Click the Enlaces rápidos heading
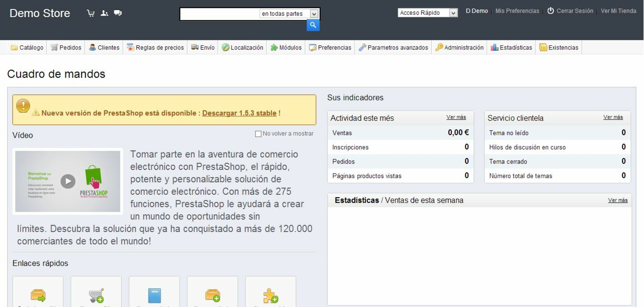Image resolution: width=644 pixels, height=307 pixels. (x=40, y=263)
